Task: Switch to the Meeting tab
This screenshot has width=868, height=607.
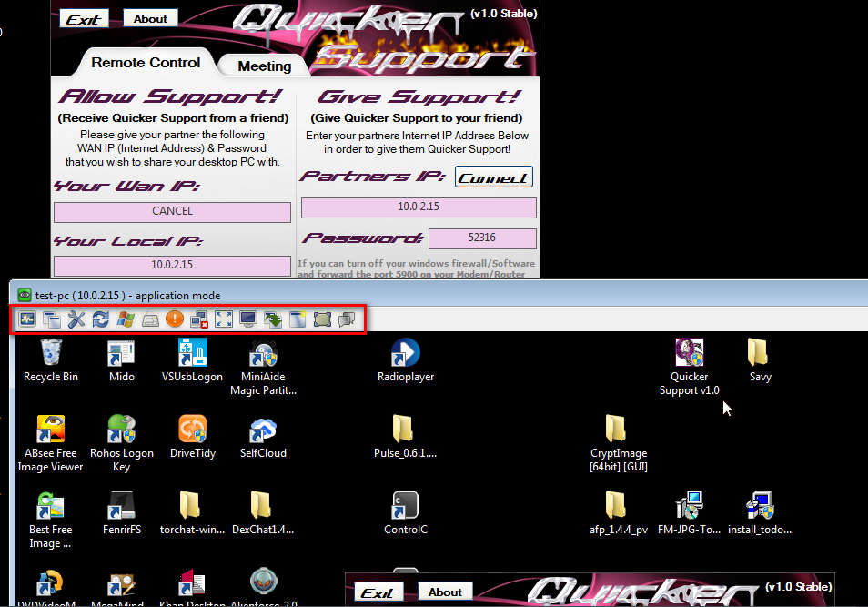Action: [264, 66]
